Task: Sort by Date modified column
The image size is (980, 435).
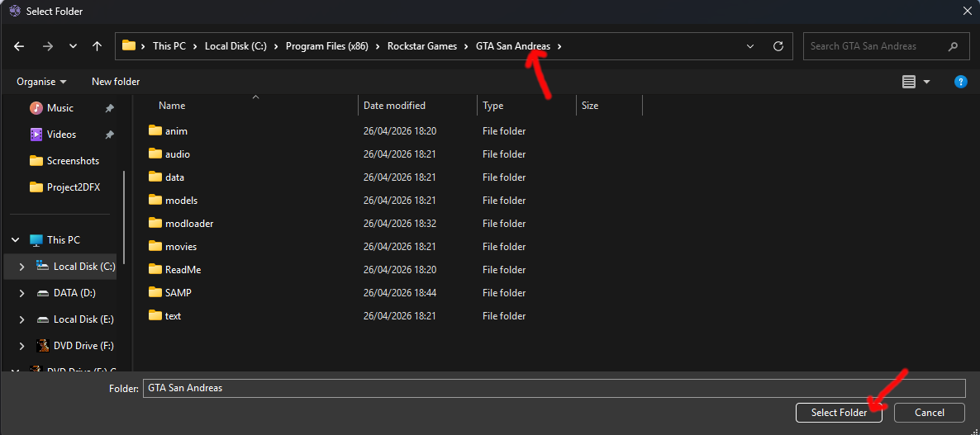Action: [x=394, y=106]
